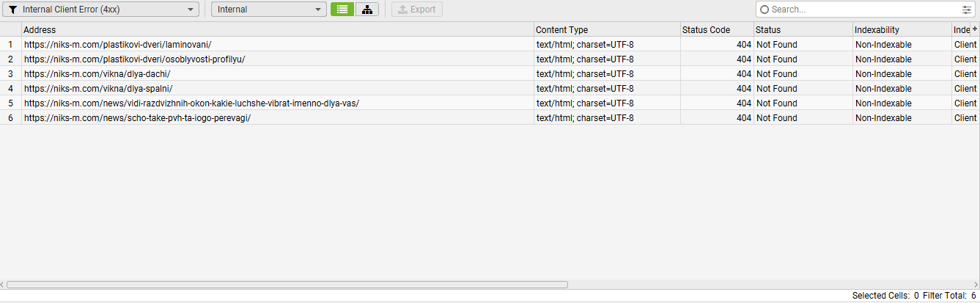
Task: Click the filter funnel icon
Action: coord(12,10)
